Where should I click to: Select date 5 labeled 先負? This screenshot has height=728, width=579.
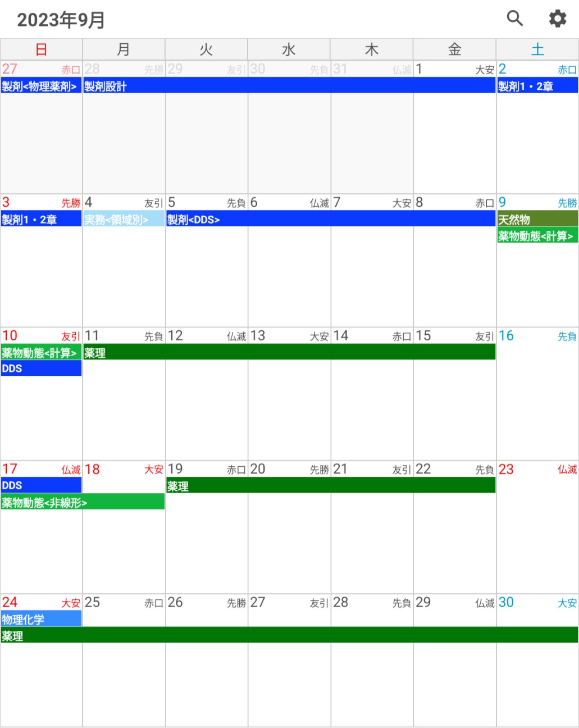click(x=206, y=261)
